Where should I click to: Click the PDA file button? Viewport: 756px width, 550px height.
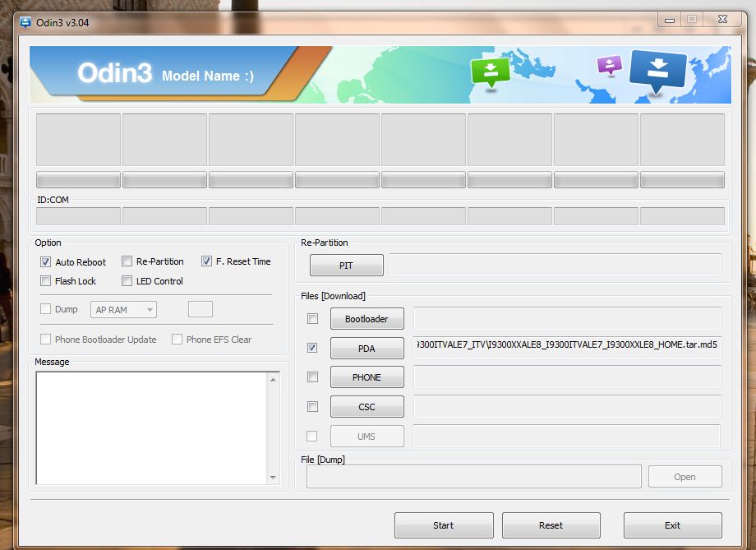pyautogui.click(x=366, y=349)
